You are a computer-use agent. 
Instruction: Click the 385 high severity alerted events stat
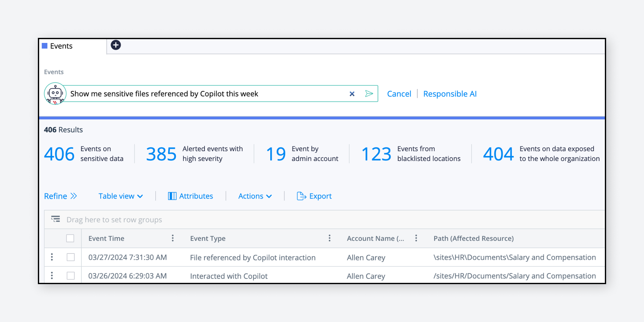(161, 154)
